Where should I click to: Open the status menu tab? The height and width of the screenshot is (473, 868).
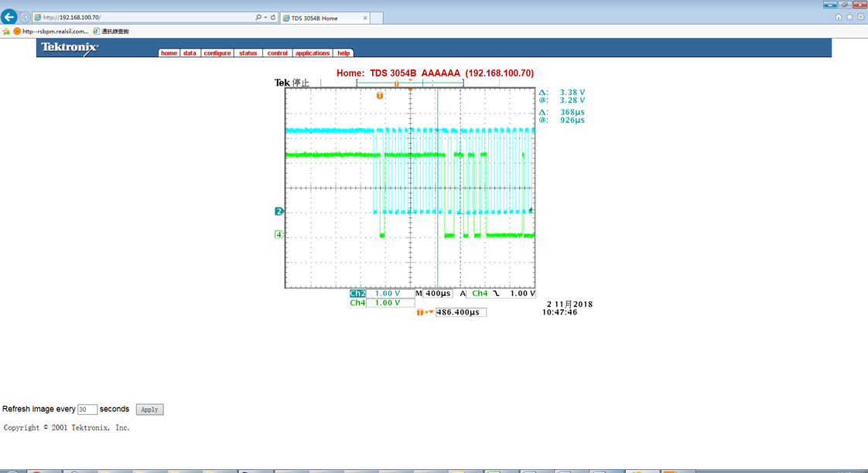[248, 53]
